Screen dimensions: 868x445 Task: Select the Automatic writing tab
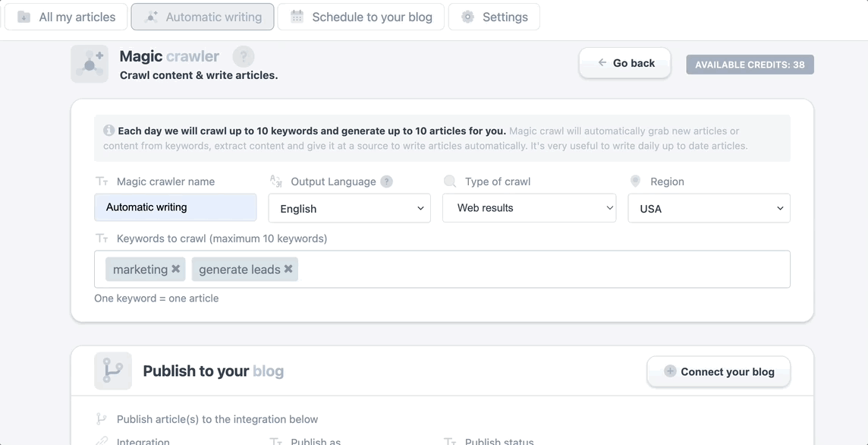click(x=203, y=17)
